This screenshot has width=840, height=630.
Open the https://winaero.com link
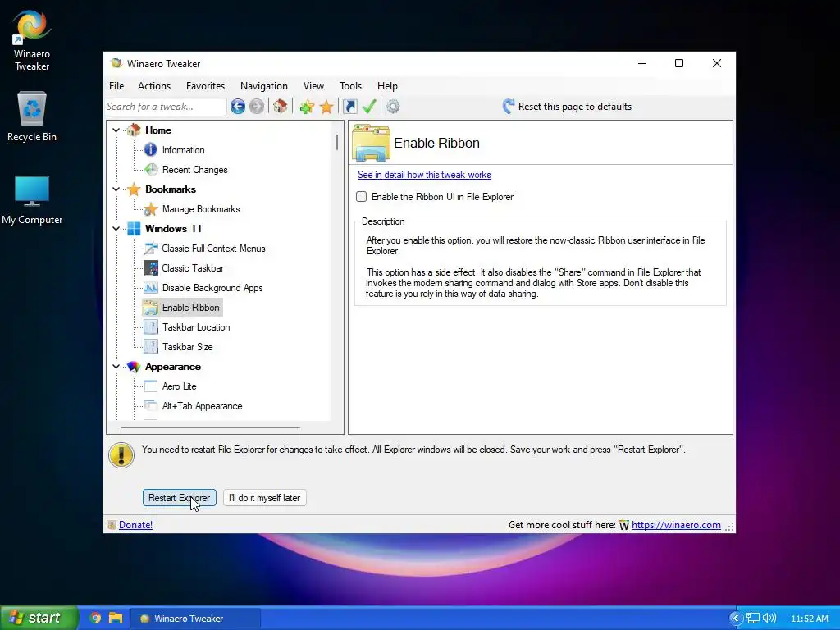676,525
